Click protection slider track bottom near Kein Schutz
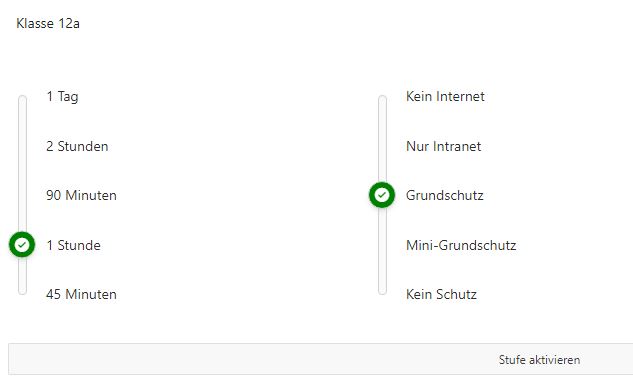The height and width of the screenshot is (385, 633). 382,291
